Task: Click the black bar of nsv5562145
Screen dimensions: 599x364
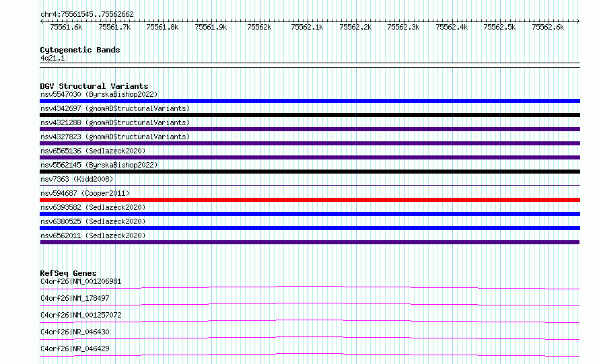Action: (310, 172)
